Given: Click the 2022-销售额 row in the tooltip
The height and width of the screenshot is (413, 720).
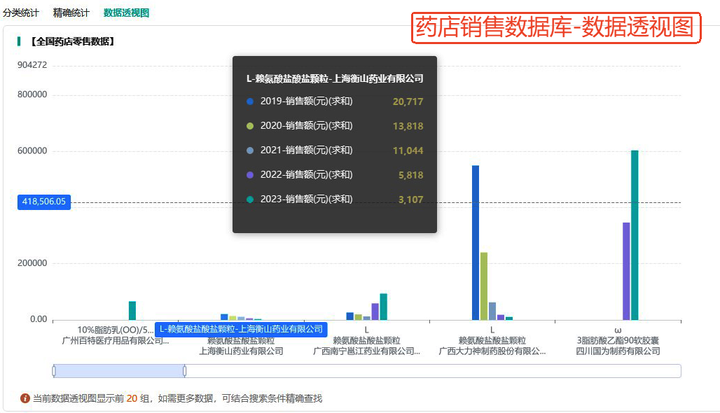Looking at the screenshot, I should pos(335,175).
